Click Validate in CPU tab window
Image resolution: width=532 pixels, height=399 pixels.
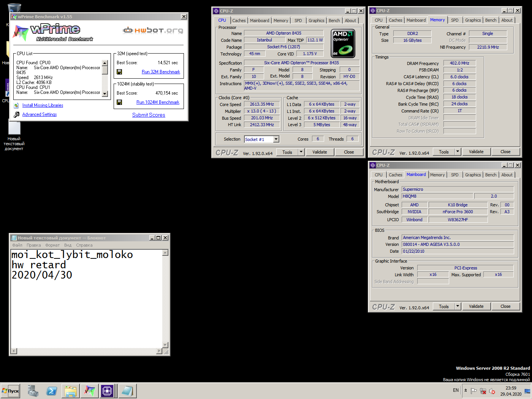[320, 152]
